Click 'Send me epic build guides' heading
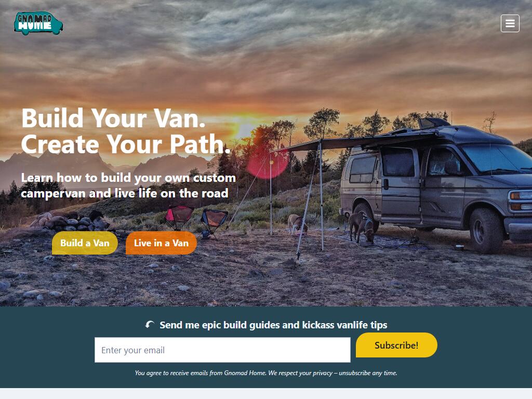Screen dimensions: 532x399 pos(273,325)
